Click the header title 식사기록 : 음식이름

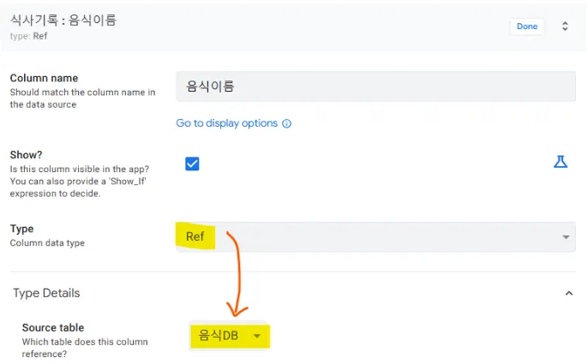point(63,20)
